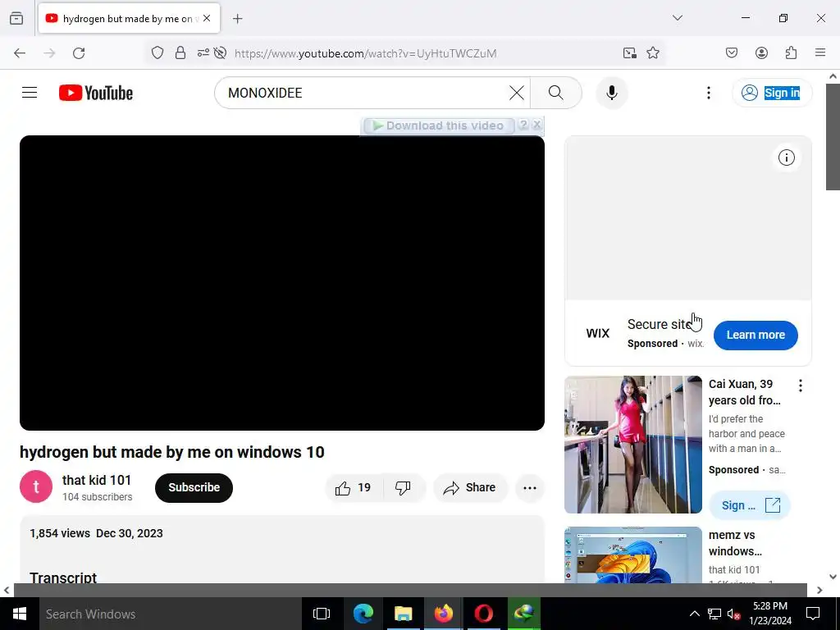The image size is (840, 630).
Task: Go back in Firefox
Action: 20,53
